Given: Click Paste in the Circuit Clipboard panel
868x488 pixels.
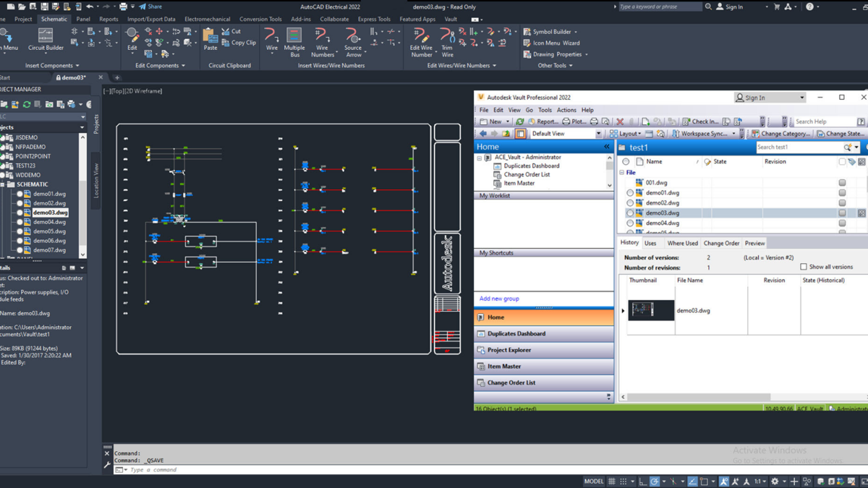Looking at the screenshot, I should 210,38.
